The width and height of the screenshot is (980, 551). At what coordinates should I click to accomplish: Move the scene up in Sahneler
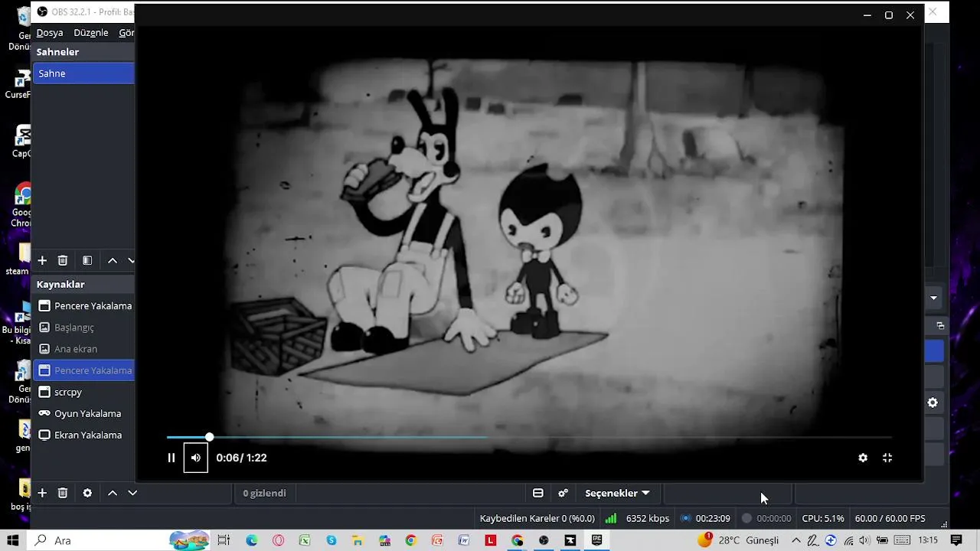coord(113,260)
